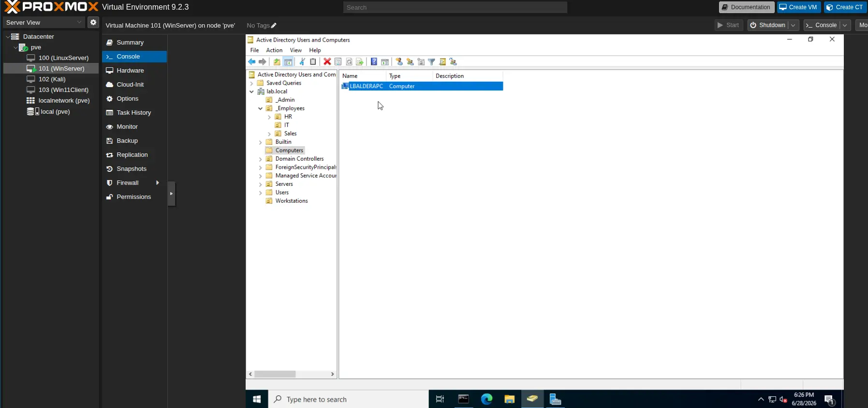The width and height of the screenshot is (868, 408).
Task: Show hidden system tray icons chevron
Action: 761,399
